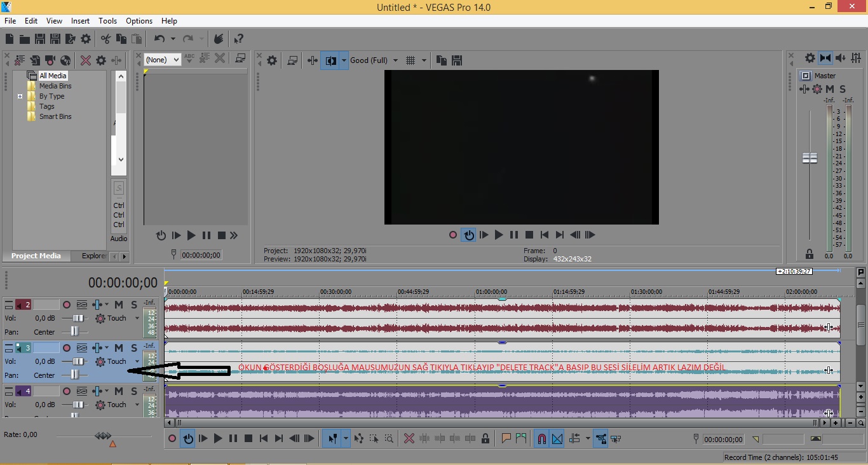Open Media FX gear in Project Media toolbar

pos(101,60)
